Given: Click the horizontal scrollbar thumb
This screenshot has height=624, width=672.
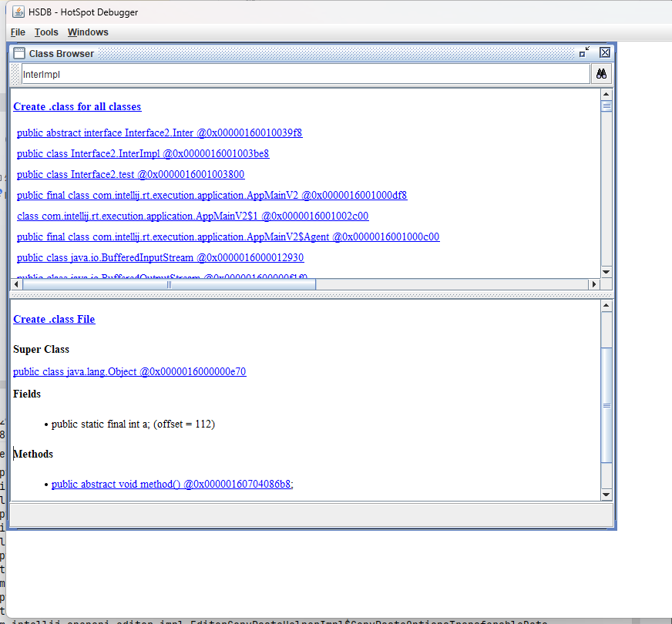Looking at the screenshot, I should coord(169,284).
